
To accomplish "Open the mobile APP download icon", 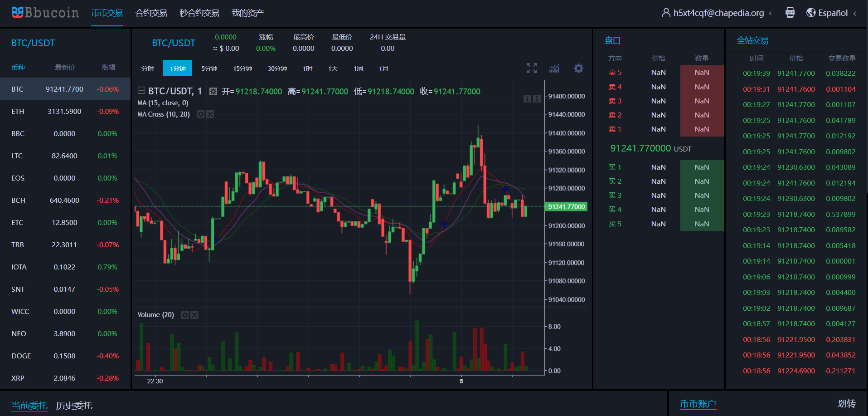I will tap(790, 13).
